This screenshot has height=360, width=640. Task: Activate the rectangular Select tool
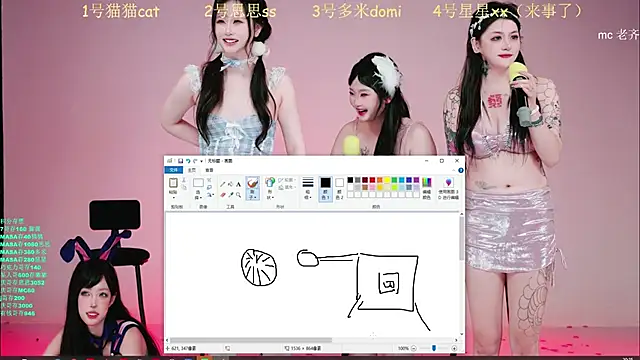point(198,182)
